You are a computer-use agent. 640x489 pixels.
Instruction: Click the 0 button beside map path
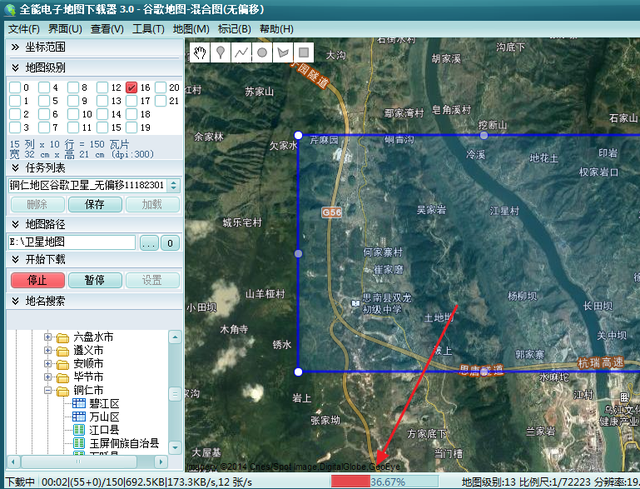click(x=170, y=243)
